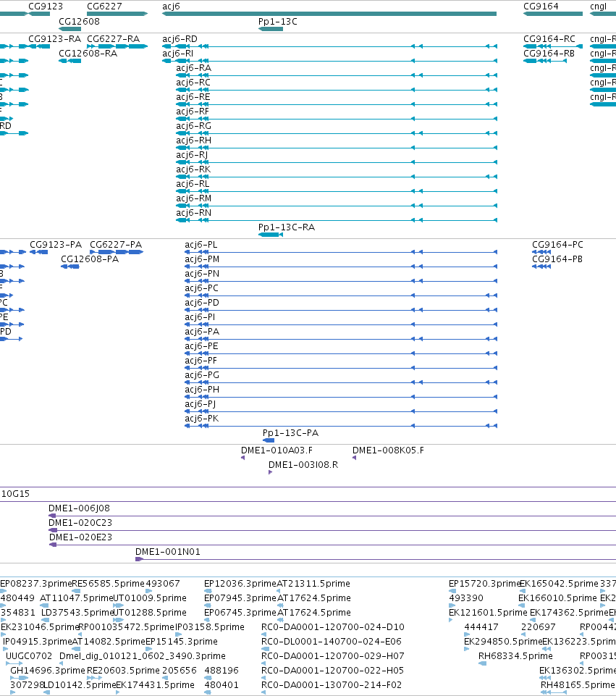Viewport: 616px width, 696px height.
Task: Select protein CG9164-PC
Action: tap(557, 245)
